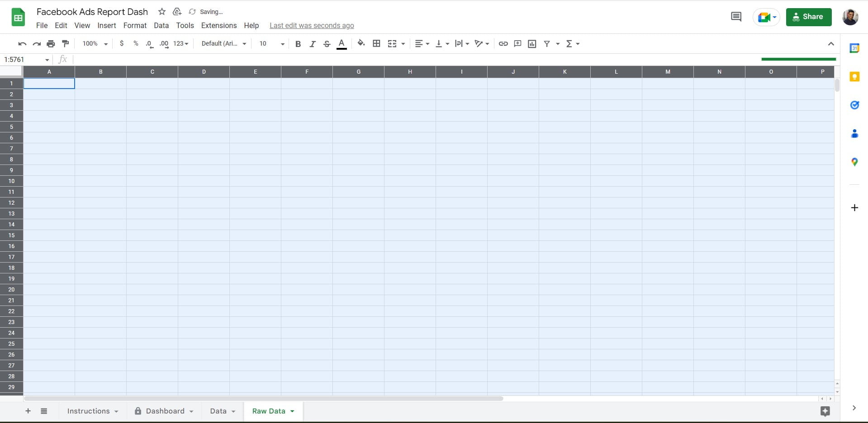868x423 pixels.
Task: Open the fill color picker
Action: [x=361, y=43]
